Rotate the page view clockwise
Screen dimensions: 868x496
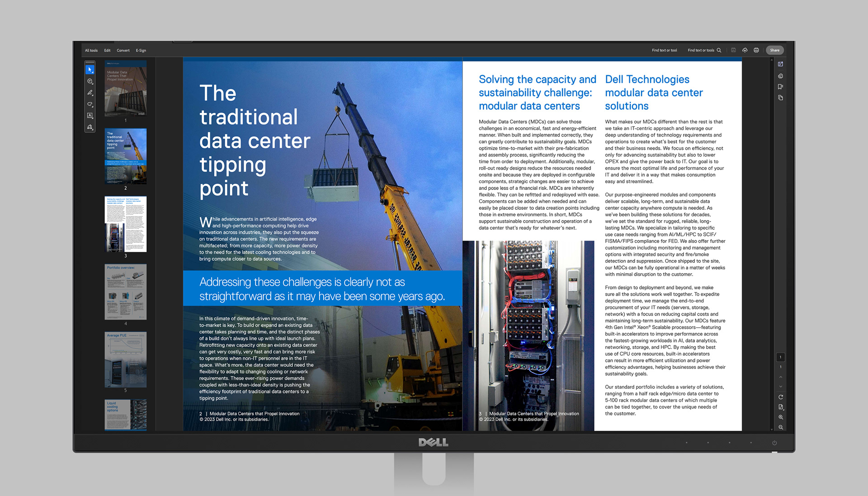[780, 397]
